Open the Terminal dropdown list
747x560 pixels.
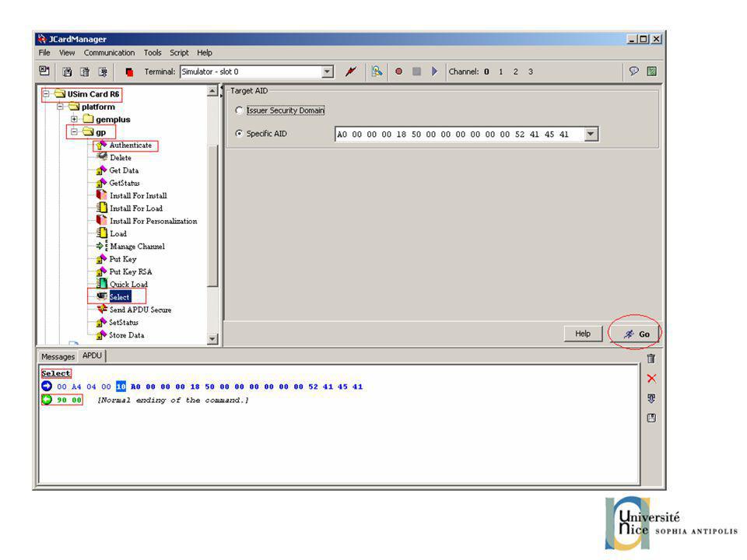(x=327, y=72)
